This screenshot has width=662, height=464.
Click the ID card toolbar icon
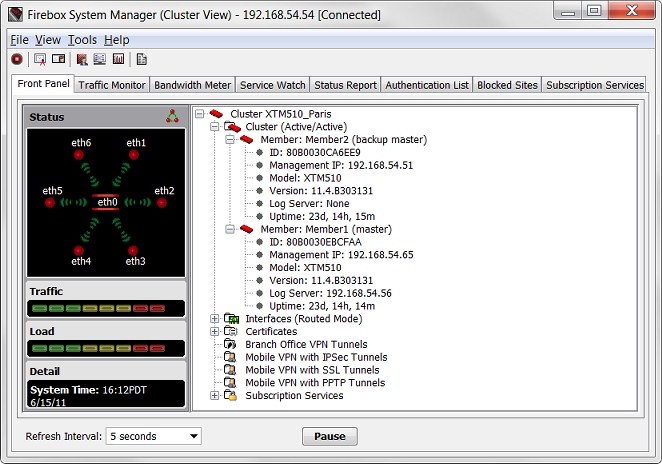tap(58, 59)
